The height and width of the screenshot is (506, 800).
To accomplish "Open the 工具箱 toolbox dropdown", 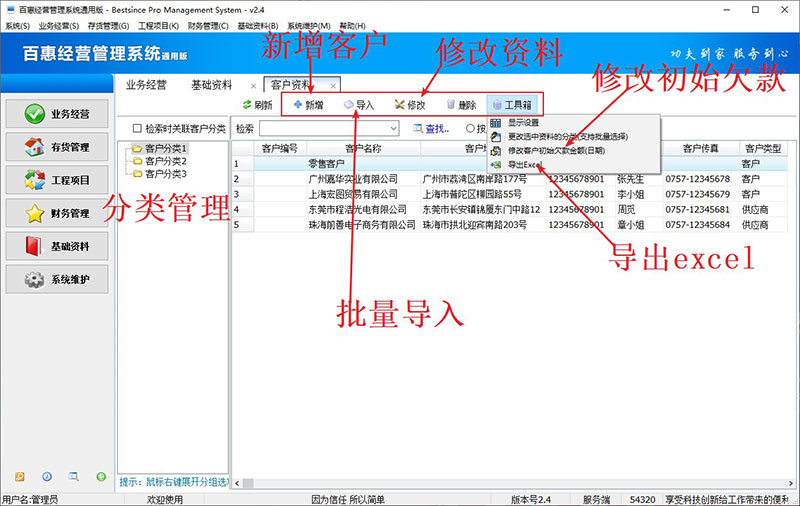I will 512,105.
